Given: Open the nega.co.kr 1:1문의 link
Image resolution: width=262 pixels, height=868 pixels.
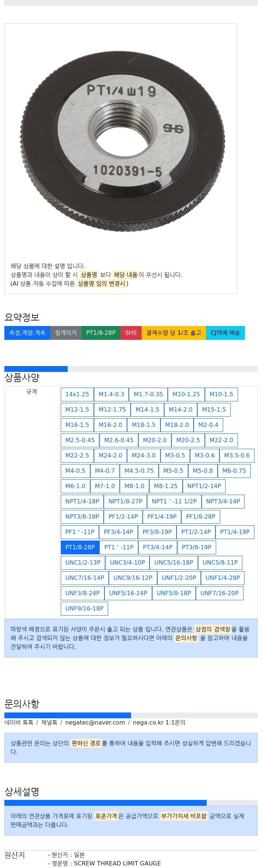Looking at the screenshot, I should pyautogui.click(x=159, y=722).
